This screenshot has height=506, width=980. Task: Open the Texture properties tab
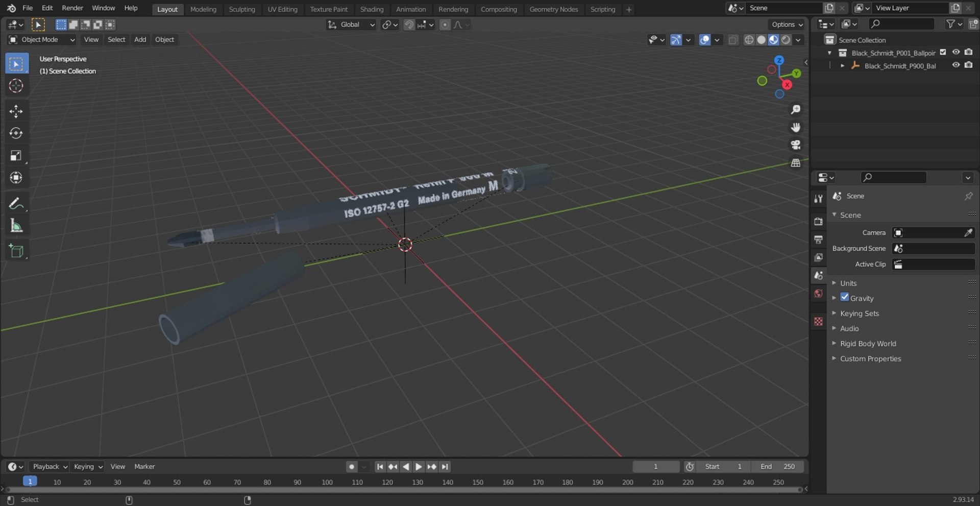pyautogui.click(x=818, y=321)
